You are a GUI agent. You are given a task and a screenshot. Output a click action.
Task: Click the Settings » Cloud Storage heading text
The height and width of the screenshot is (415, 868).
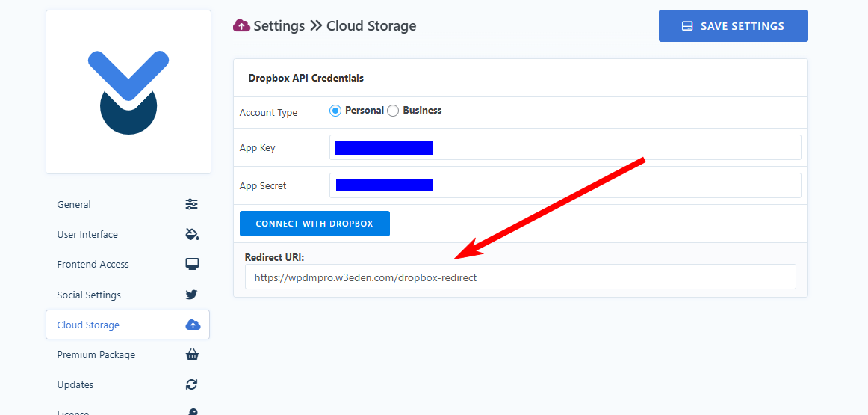click(x=335, y=26)
